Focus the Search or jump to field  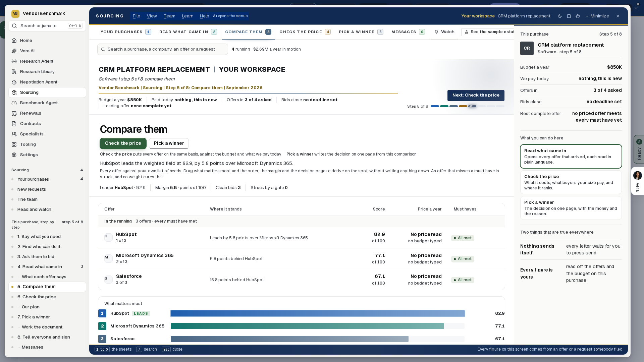point(47,26)
